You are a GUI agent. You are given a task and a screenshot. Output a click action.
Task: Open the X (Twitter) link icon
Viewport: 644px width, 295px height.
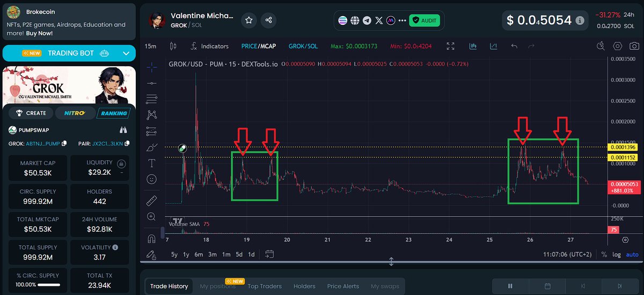[379, 20]
